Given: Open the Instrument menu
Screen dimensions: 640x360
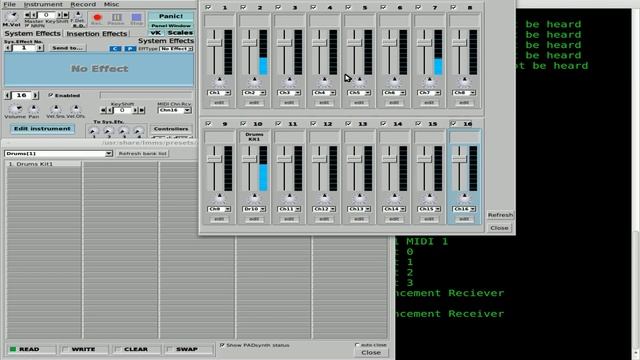Looking at the screenshot, I should pos(43,4).
